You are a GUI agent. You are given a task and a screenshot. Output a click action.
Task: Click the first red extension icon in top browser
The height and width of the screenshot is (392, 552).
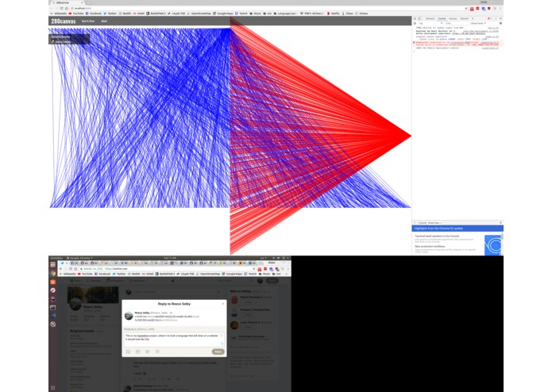(x=472, y=9)
